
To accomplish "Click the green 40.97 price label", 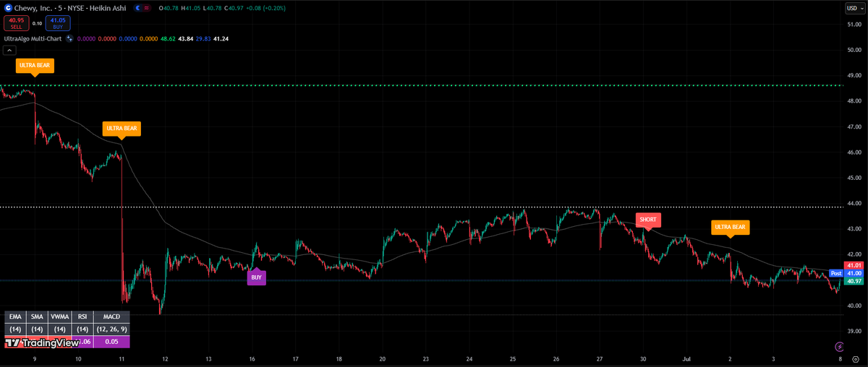I will pos(854,282).
